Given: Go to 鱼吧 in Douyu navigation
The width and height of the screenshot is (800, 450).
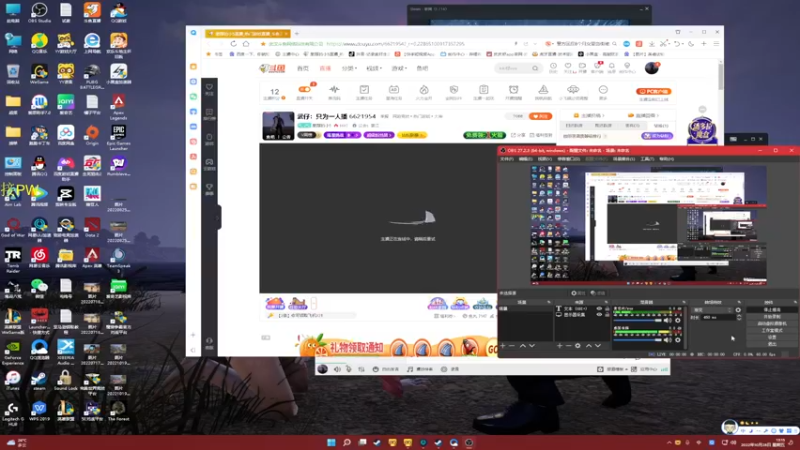Looking at the screenshot, I should [x=422, y=68].
